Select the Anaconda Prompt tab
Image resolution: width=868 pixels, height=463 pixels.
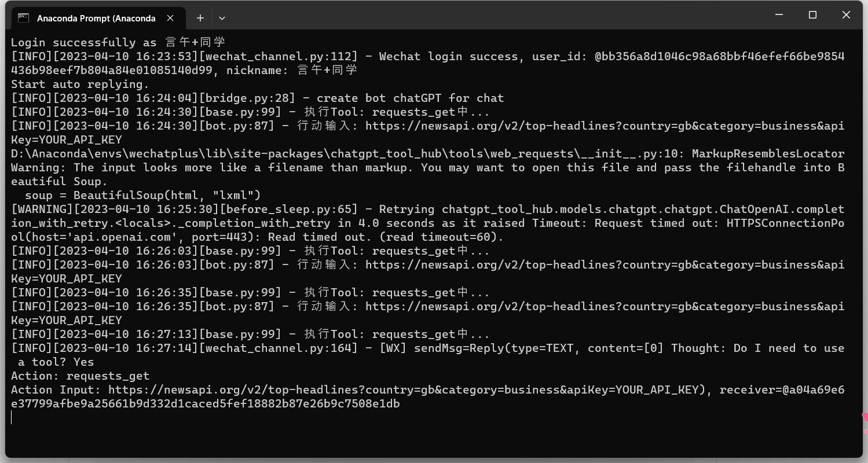tap(96, 18)
